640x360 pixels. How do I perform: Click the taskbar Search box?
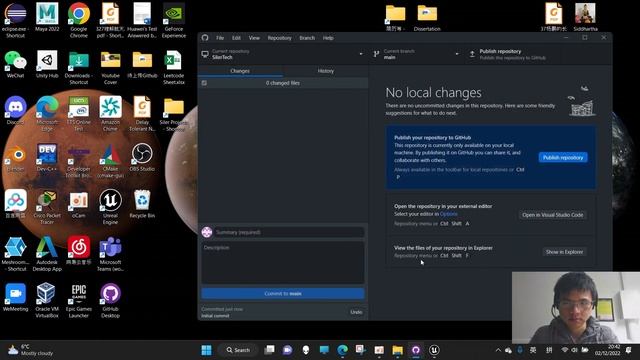tap(238, 350)
